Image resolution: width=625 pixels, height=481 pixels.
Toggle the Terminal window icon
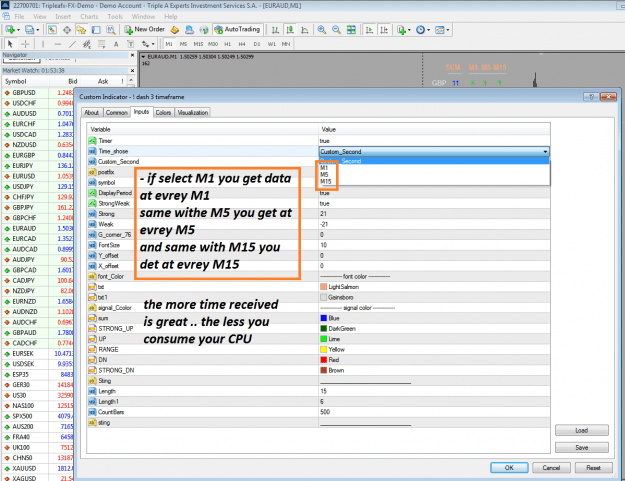pos(96,29)
